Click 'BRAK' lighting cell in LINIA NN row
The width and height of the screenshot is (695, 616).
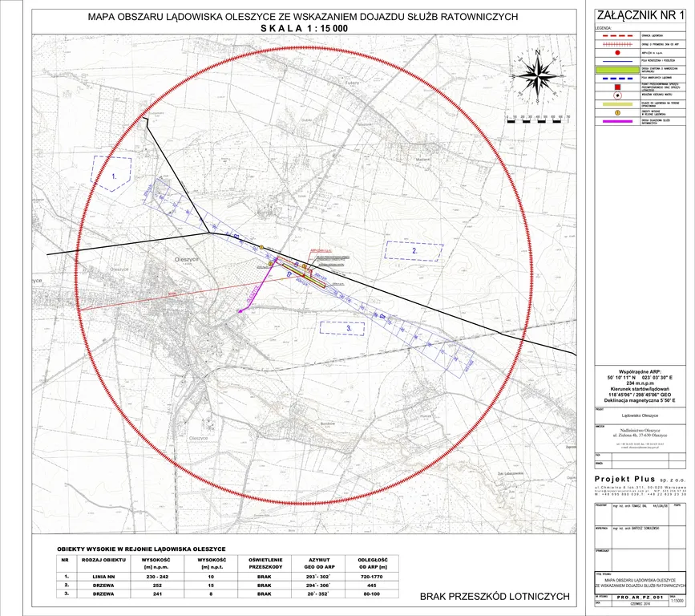265,577
